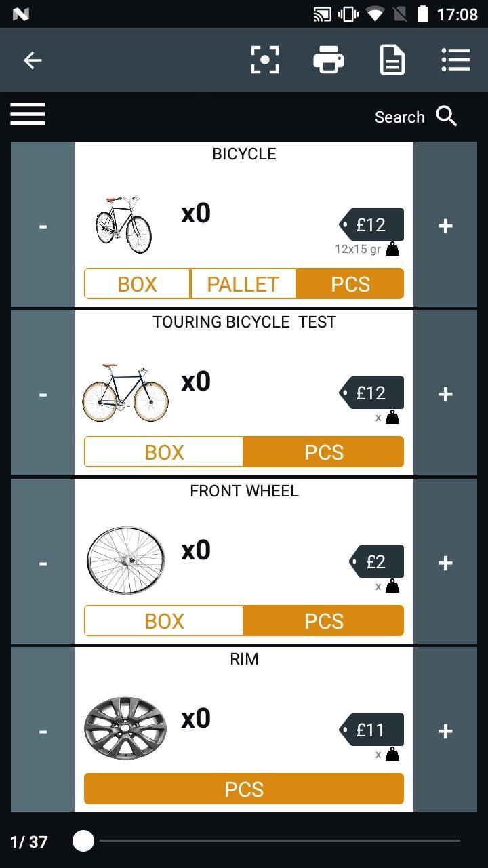Increase Rim quantity with plus

tap(445, 730)
